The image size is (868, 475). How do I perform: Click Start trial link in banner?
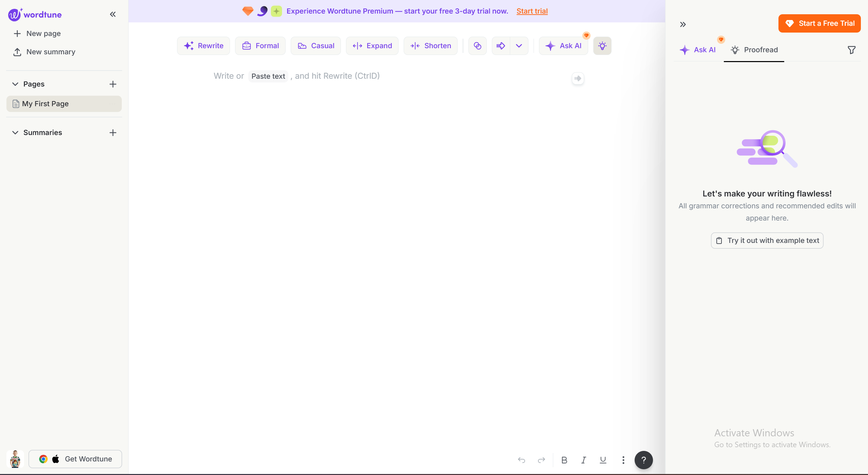532,11
